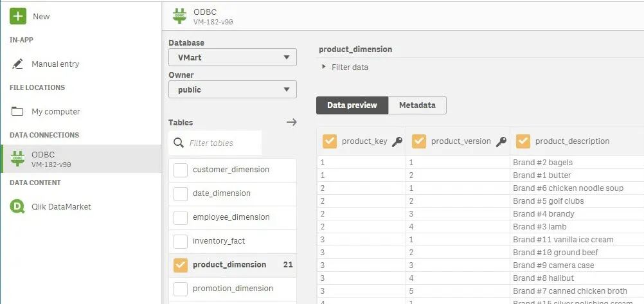Focus the Filter tables input field
The height and width of the screenshot is (304, 644).
(222, 143)
